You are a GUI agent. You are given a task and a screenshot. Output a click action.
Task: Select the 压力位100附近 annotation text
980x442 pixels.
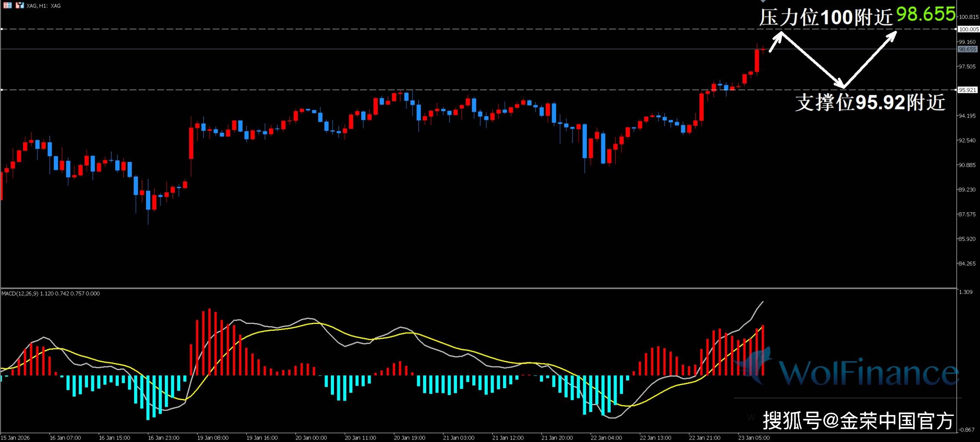(826, 18)
